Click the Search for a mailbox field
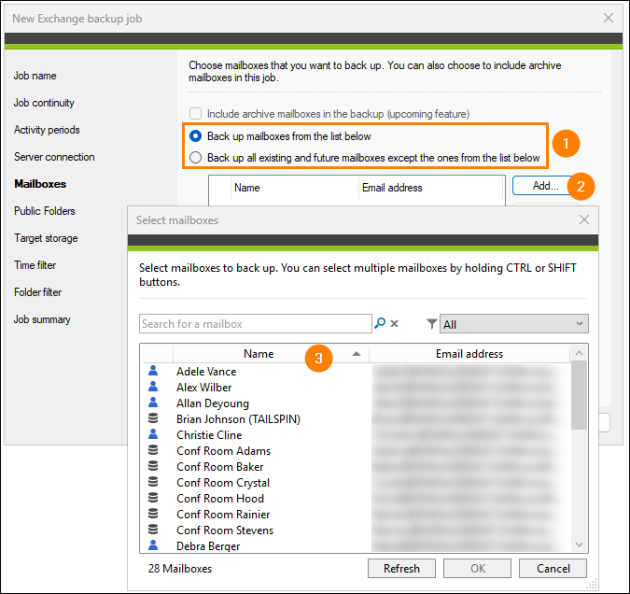Image resolution: width=630 pixels, height=594 pixels. 256,324
